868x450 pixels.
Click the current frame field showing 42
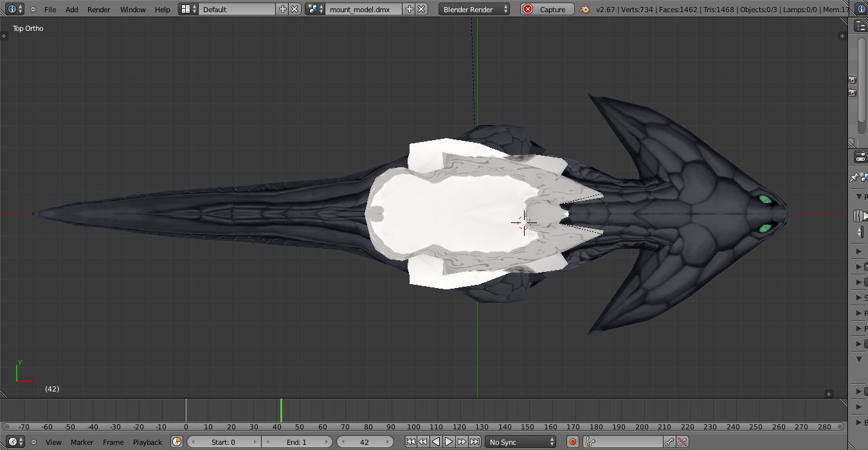(365, 442)
